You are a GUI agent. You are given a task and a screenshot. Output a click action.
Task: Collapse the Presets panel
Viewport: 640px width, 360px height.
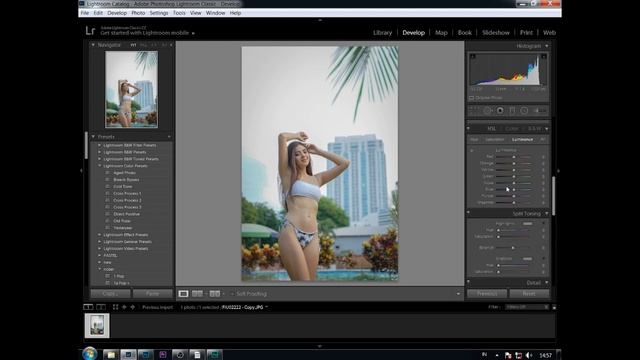coord(93,137)
